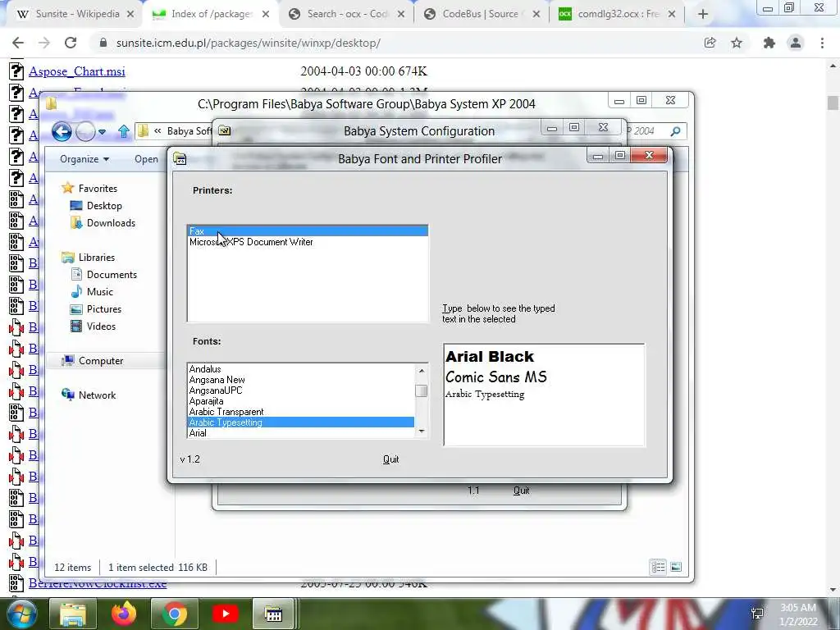840x630 pixels.
Task: Switch to Index of /packages tab
Action: (210, 14)
